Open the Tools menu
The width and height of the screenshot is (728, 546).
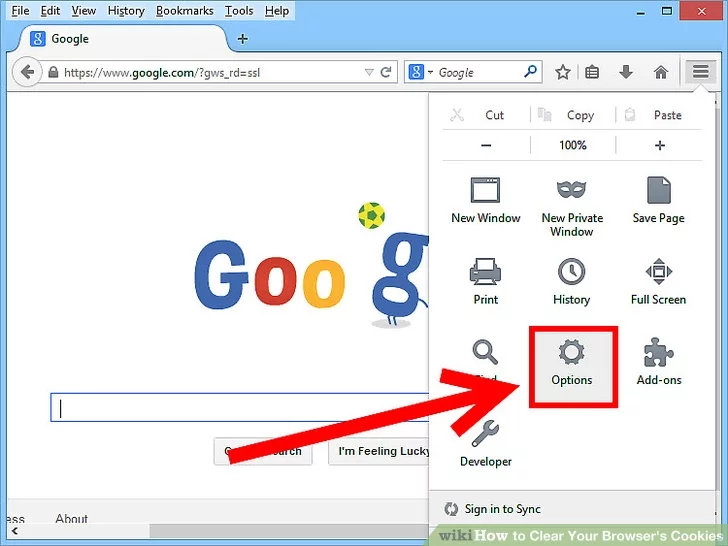tap(239, 10)
